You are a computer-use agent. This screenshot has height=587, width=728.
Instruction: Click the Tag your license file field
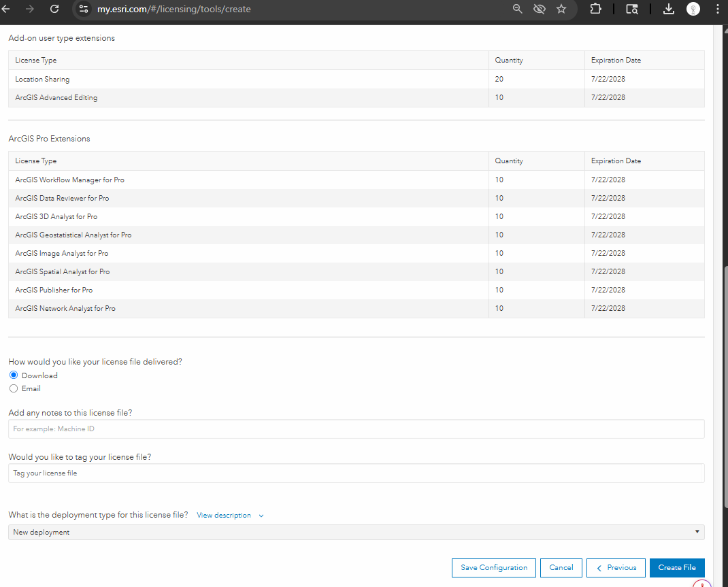click(356, 473)
